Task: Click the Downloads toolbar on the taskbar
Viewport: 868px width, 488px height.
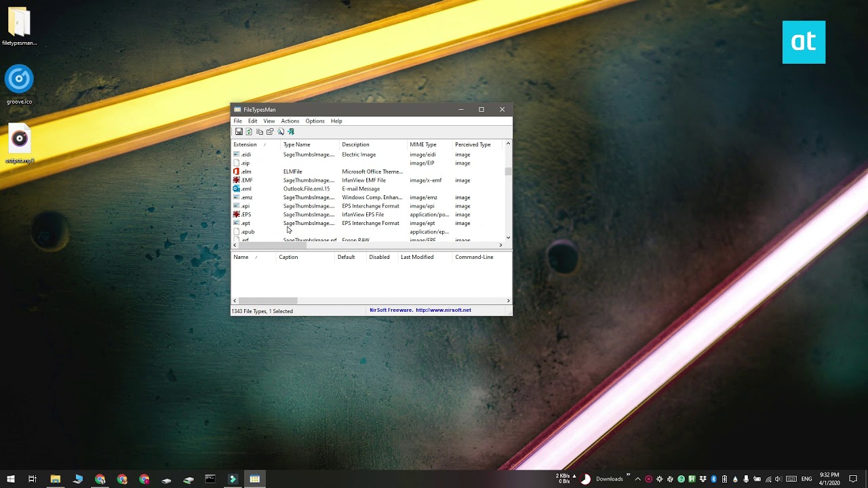Action: tap(610, 479)
